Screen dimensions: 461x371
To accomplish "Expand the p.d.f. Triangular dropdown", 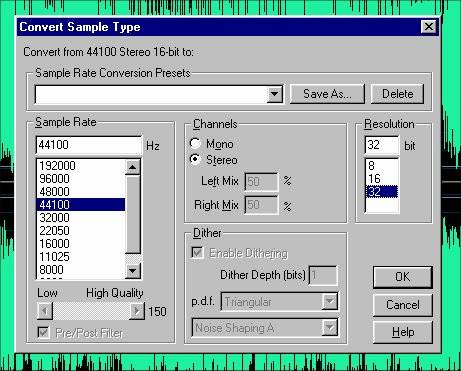I will tap(329, 302).
